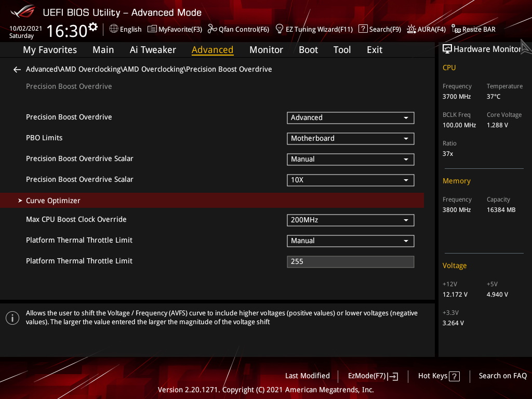Screen dimensions: 532x399
Task: Open the Precision Boost Overdrive Scalar Manual dropdown
Action: (351, 159)
